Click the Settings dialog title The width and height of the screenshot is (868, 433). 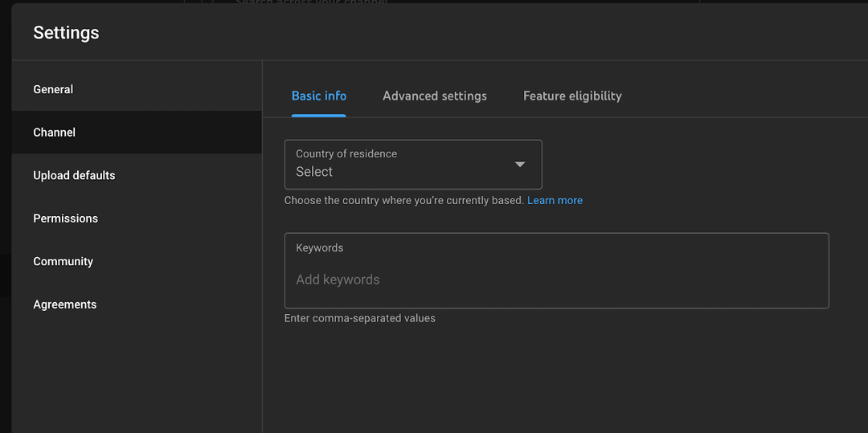pyautogui.click(x=66, y=33)
